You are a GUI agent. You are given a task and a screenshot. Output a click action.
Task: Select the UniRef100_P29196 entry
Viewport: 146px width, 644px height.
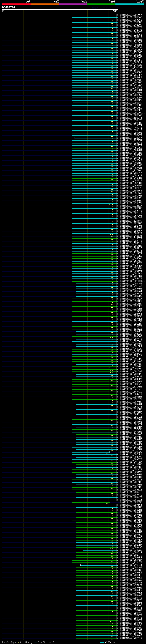(x=131, y=93)
